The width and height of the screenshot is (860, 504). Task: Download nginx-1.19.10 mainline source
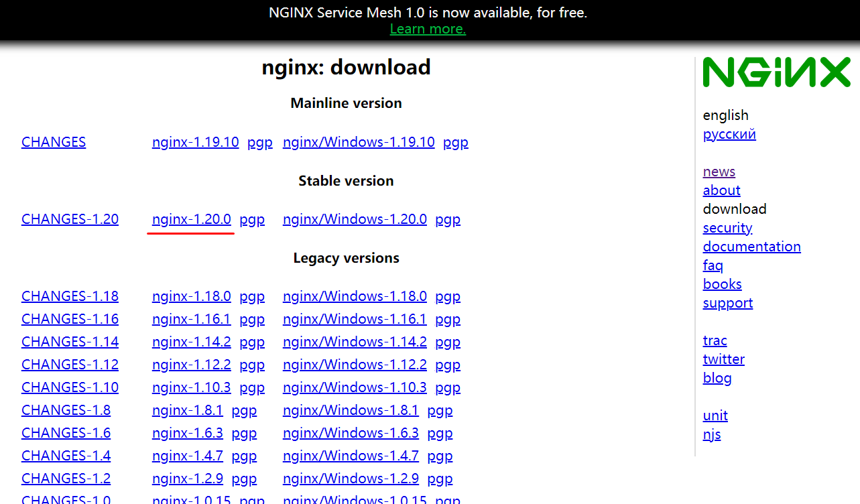(195, 142)
